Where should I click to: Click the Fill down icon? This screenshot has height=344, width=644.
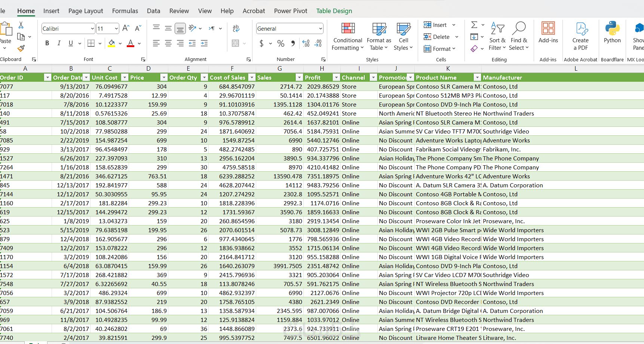coord(474,37)
